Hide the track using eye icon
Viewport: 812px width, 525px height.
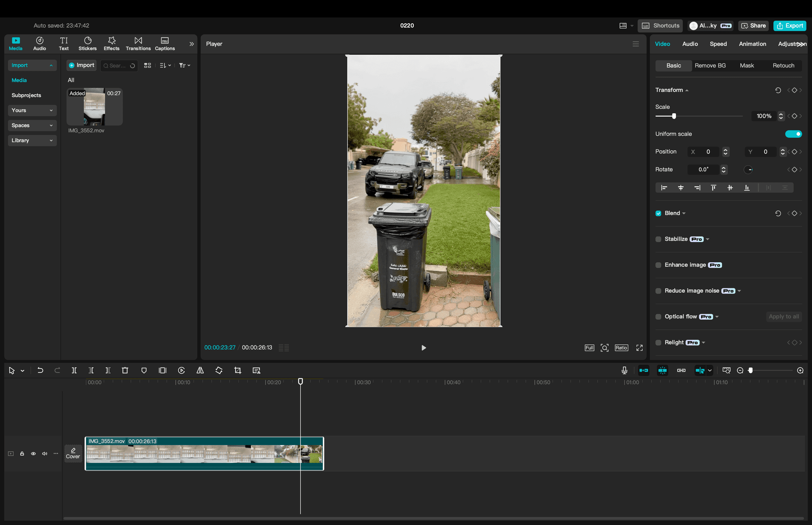tap(33, 454)
